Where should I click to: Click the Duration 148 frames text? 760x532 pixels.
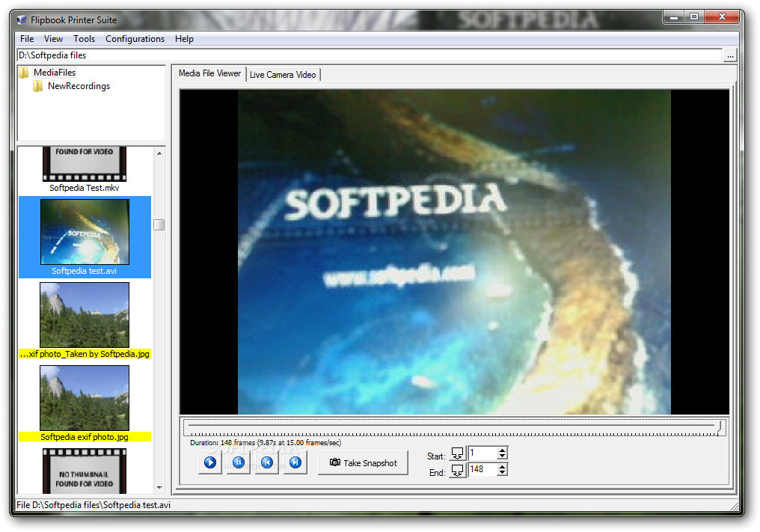tap(266, 442)
